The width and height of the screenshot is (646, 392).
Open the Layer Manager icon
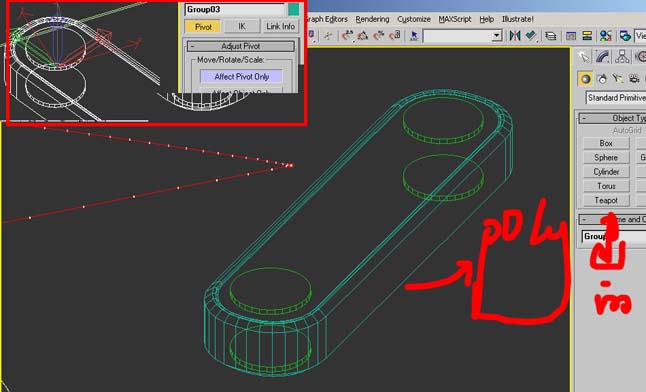coord(550,36)
